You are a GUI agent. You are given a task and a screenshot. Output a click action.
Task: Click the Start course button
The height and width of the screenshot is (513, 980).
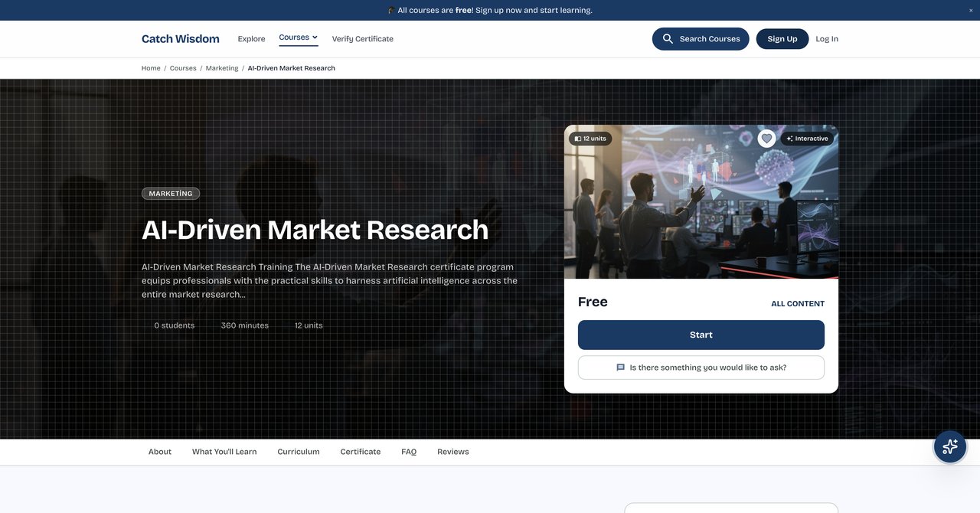[x=701, y=335]
